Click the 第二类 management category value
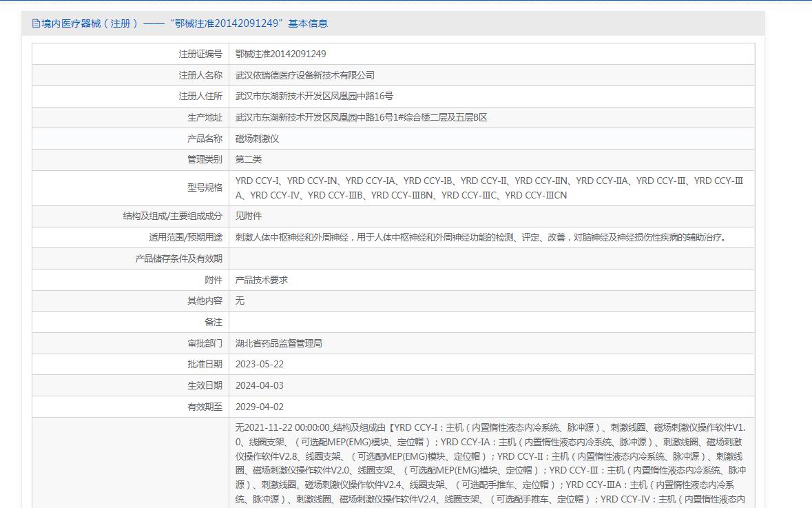812x508 pixels. click(249, 160)
